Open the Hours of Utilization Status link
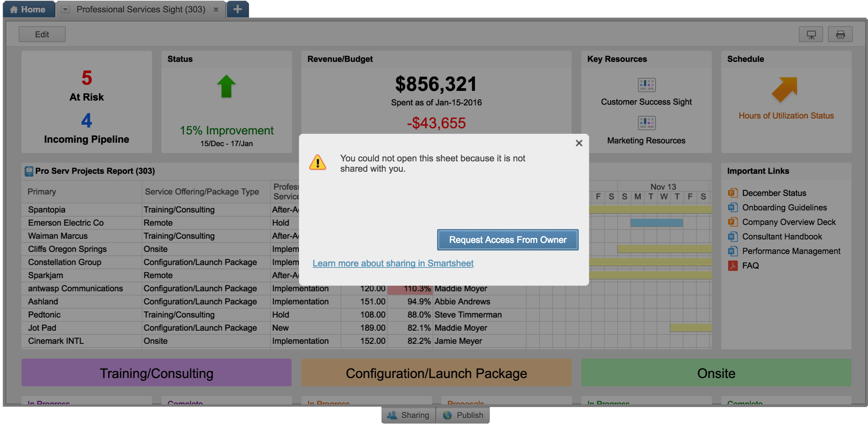868x425 pixels. tap(786, 116)
